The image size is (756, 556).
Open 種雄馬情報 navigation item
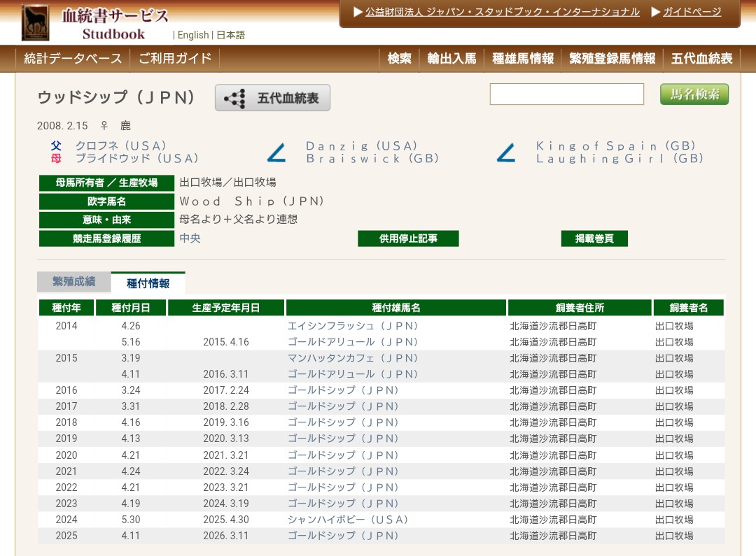(523, 59)
